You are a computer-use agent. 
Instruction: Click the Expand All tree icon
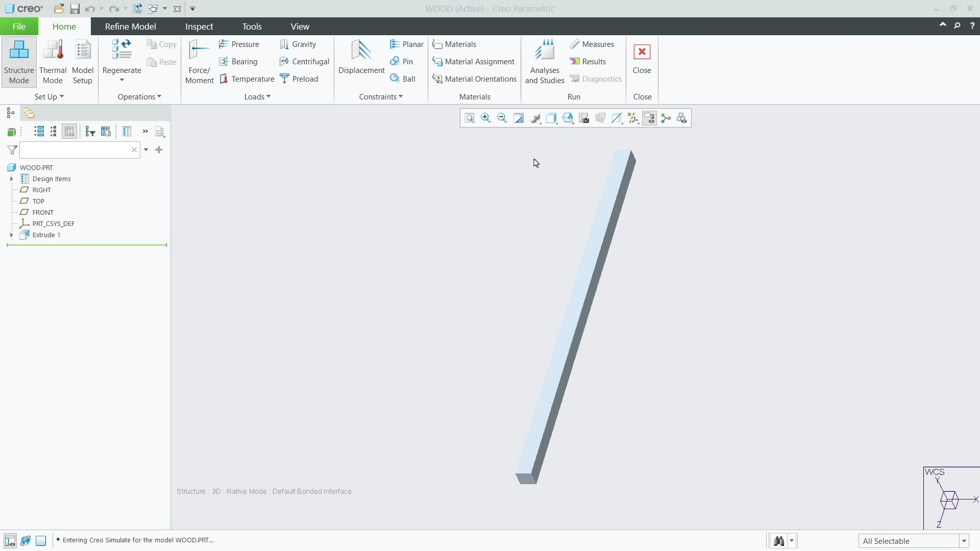coord(39,132)
